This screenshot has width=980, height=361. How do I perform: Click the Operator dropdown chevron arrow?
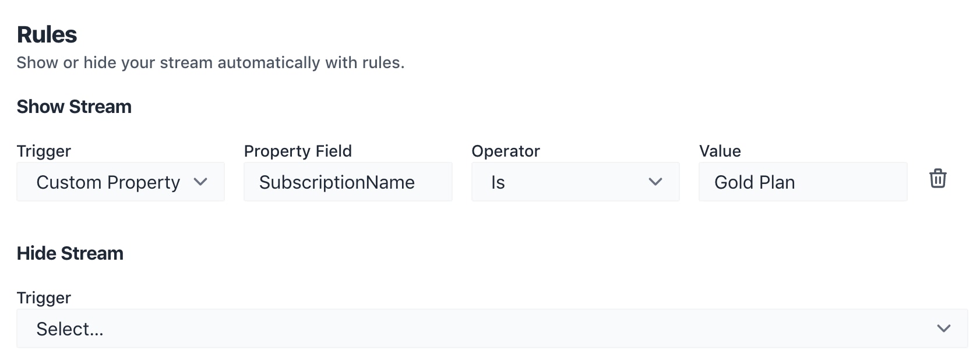[655, 182]
